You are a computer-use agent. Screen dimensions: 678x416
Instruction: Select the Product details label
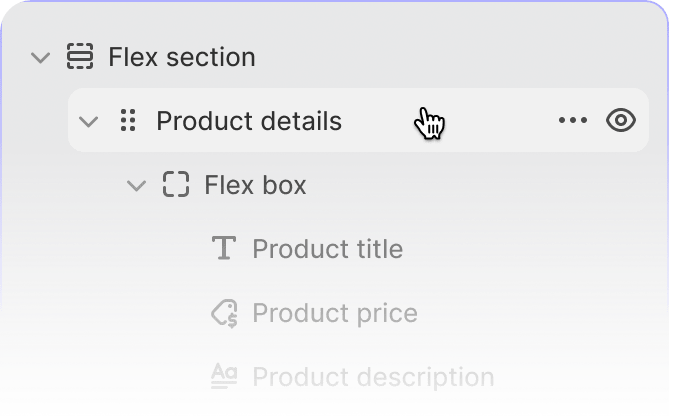pyautogui.click(x=249, y=121)
